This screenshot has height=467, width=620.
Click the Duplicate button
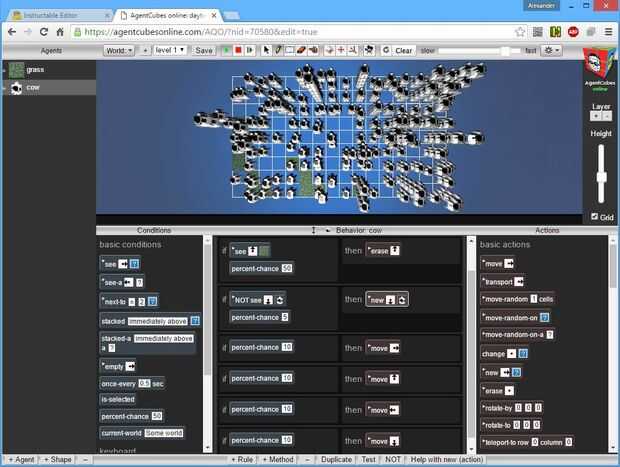coord(336,459)
